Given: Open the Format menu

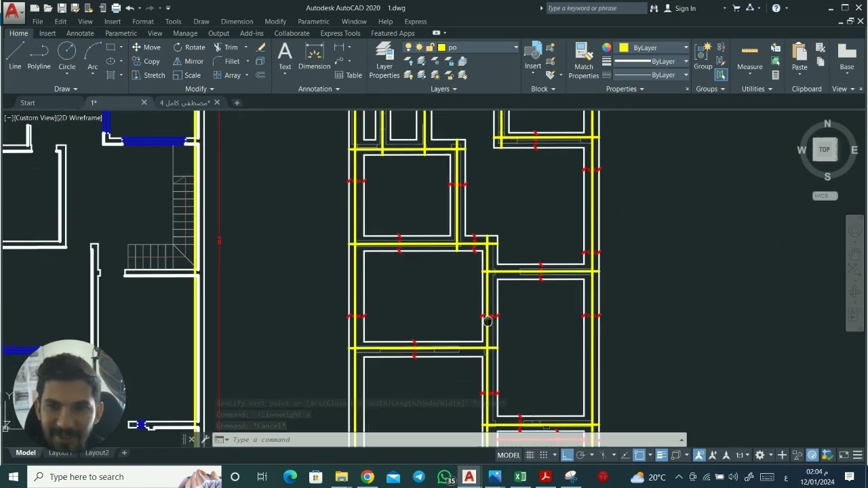Looking at the screenshot, I should pyautogui.click(x=142, y=22).
